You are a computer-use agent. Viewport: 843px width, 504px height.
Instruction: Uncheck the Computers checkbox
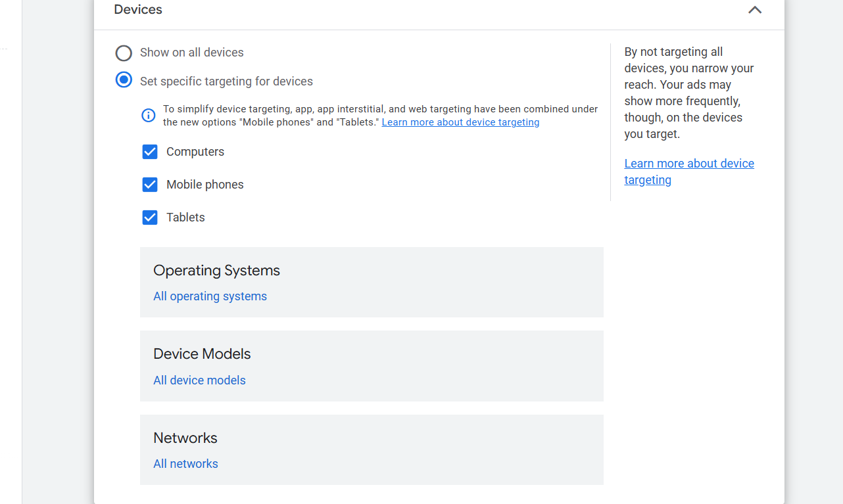(x=150, y=152)
